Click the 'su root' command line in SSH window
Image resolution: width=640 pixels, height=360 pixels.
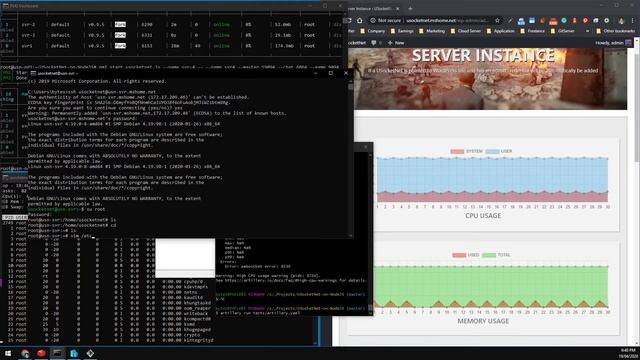pos(67,209)
